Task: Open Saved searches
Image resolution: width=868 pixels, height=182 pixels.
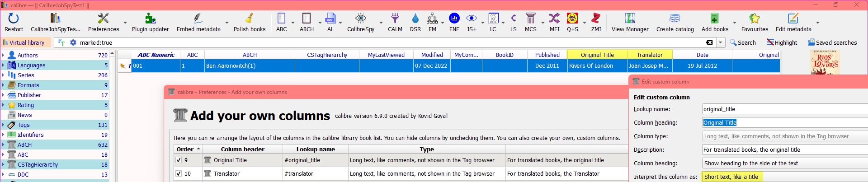Action: pyautogui.click(x=832, y=42)
